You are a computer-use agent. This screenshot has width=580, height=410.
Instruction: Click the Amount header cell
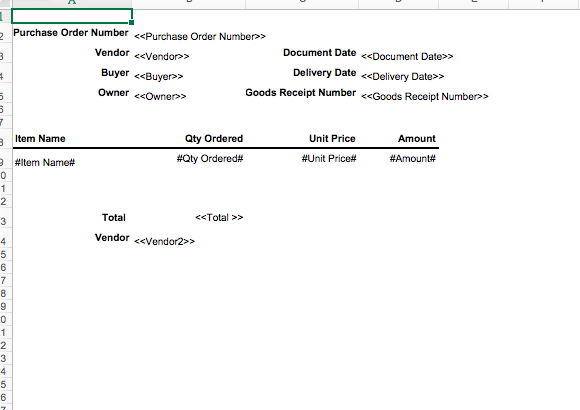tap(417, 139)
